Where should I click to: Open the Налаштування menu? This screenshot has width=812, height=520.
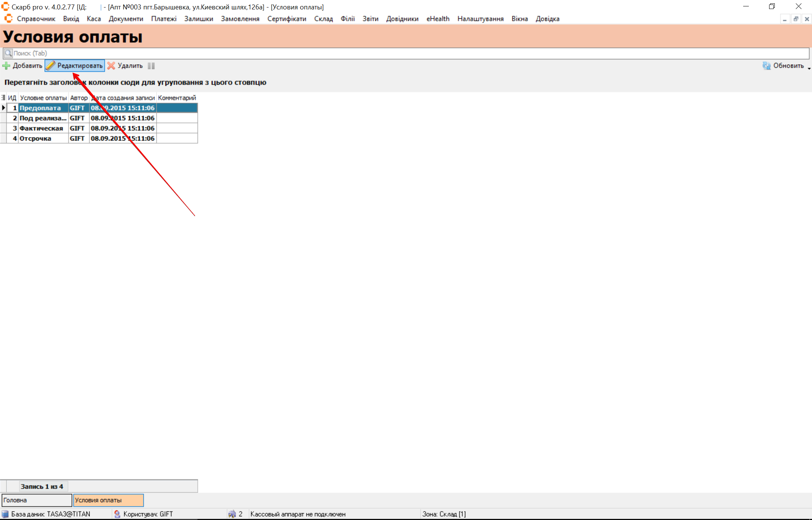point(480,19)
